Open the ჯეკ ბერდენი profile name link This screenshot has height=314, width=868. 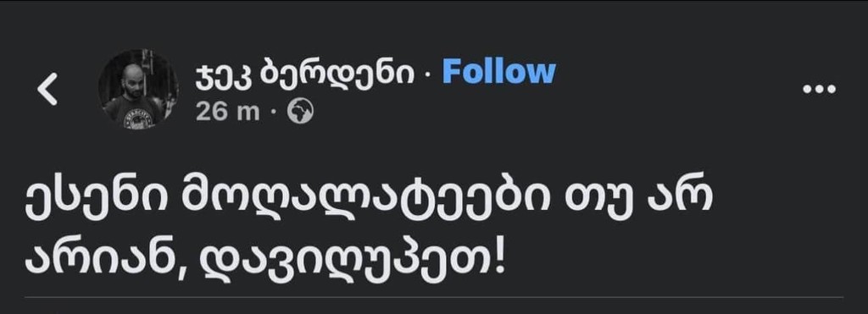[304, 75]
